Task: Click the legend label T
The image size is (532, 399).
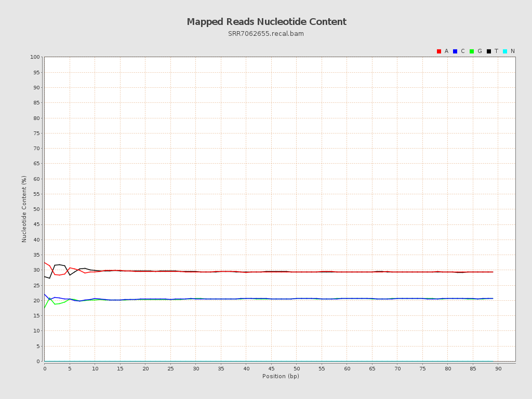Action: [x=496, y=51]
